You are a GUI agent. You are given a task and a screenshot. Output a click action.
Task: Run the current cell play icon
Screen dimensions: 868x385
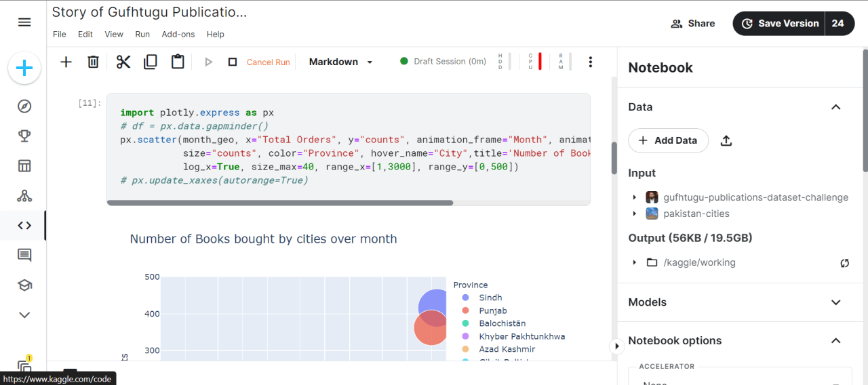pyautogui.click(x=209, y=62)
